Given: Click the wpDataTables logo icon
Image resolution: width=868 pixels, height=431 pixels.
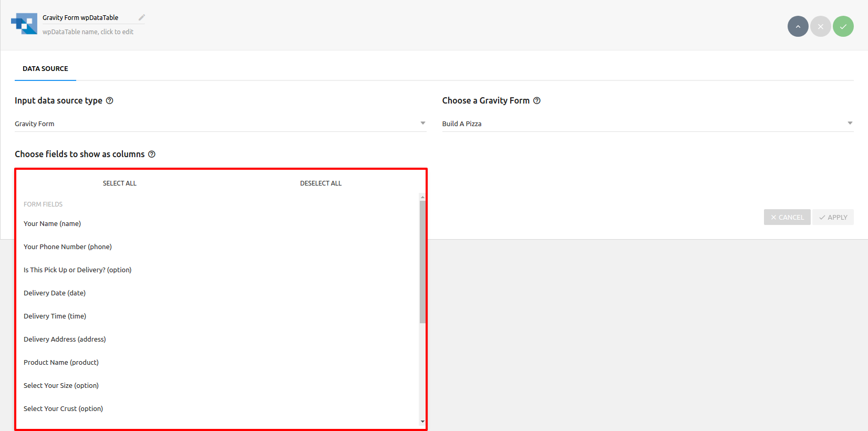Looking at the screenshot, I should 24,24.
